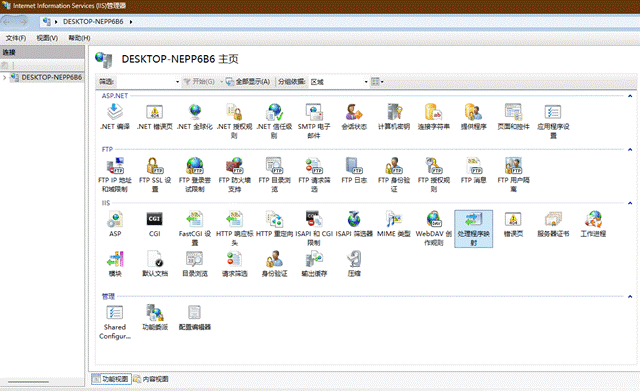640x391 pixels.
Task: Open SMTP 电子邮件 feature
Action: (x=314, y=112)
